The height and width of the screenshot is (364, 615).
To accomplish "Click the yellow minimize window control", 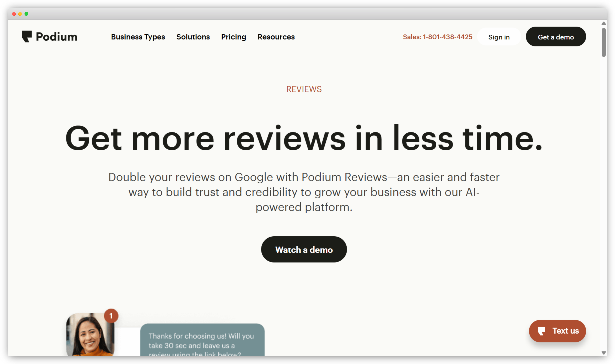I will (20, 14).
